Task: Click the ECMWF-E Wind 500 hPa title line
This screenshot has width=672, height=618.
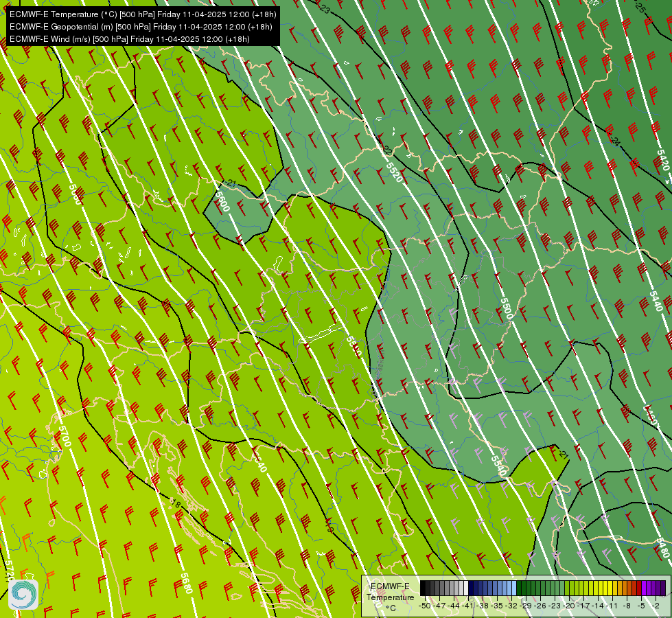Action: (130, 39)
